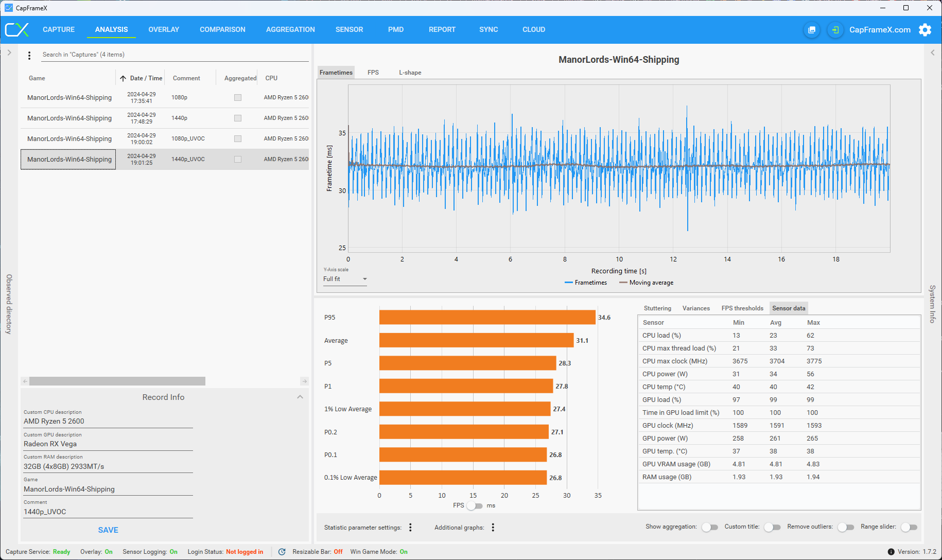
Task: Edit the Comment field in Record Info
Action: 108,512
